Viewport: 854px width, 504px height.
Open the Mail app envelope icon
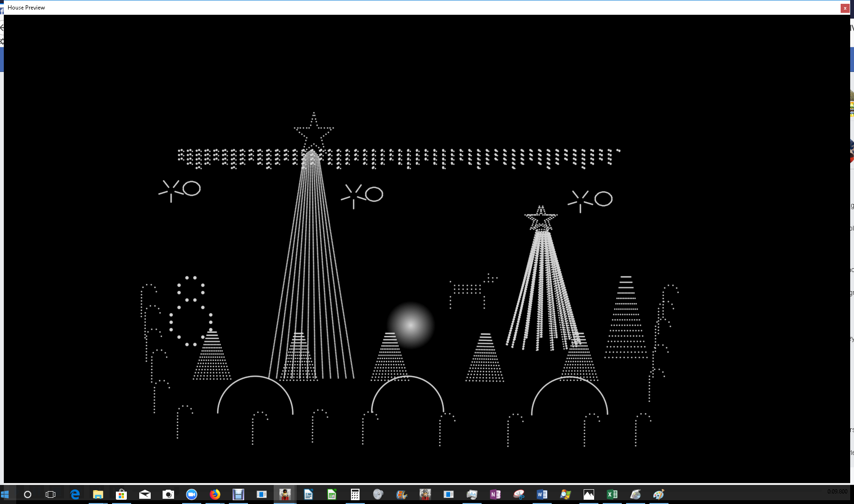pos(145,494)
